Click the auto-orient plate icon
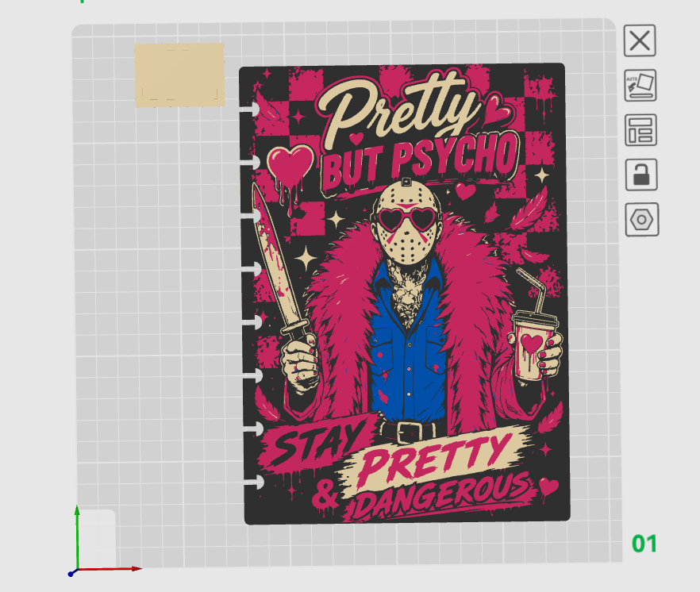 640,85
